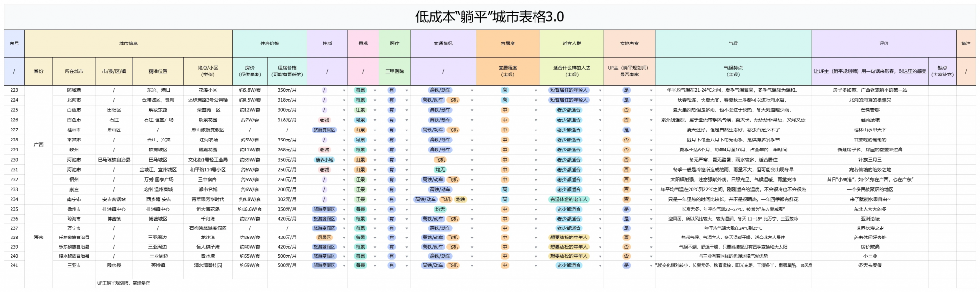Image resolution: width=980 pixels, height=292 pixels.
Task: Click the 低成本"躺平"城市表格3.0 title cell
Action: coord(490,17)
